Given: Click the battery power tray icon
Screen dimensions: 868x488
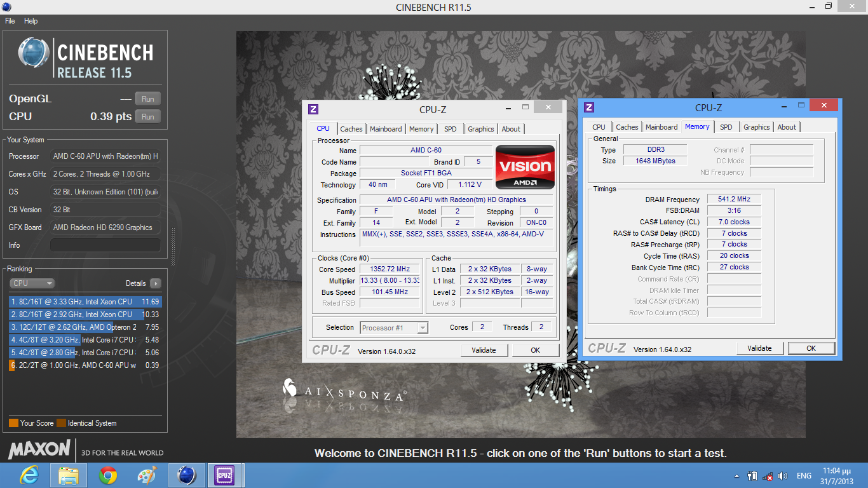Looking at the screenshot, I should [752, 476].
